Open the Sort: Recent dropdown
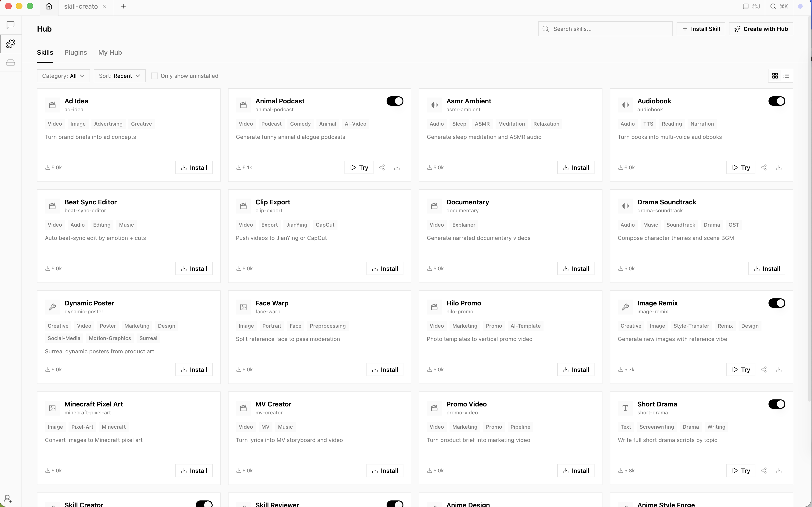This screenshot has height=507, width=812. [120, 76]
